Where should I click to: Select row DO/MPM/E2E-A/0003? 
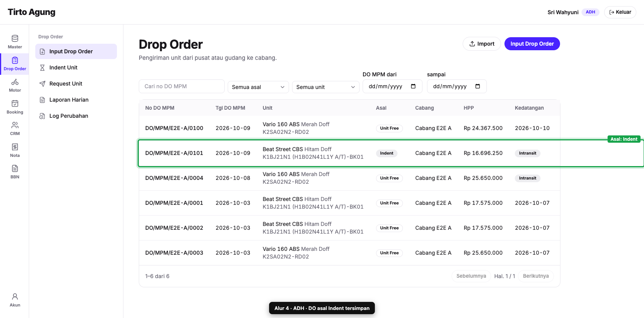[x=350, y=253]
